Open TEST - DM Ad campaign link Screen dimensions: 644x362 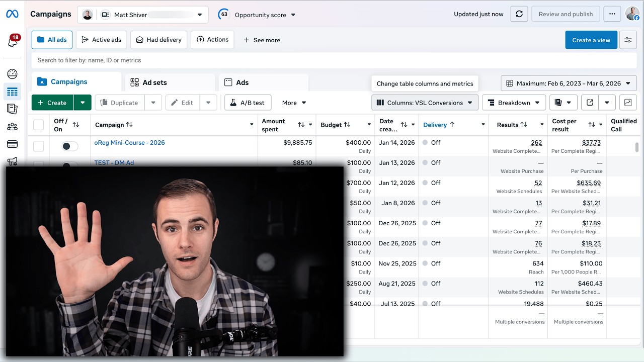click(x=114, y=162)
